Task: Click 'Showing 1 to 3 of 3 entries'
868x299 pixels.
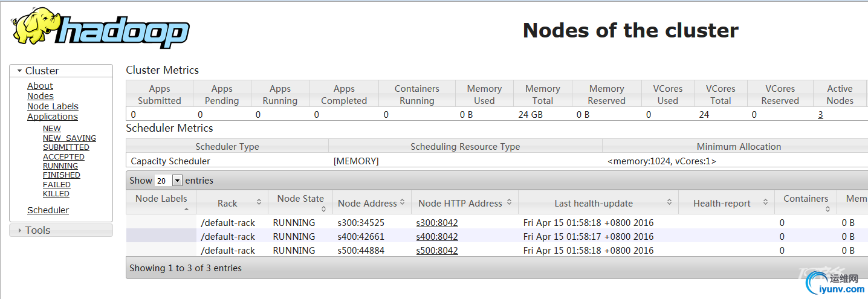Action: pos(186,268)
